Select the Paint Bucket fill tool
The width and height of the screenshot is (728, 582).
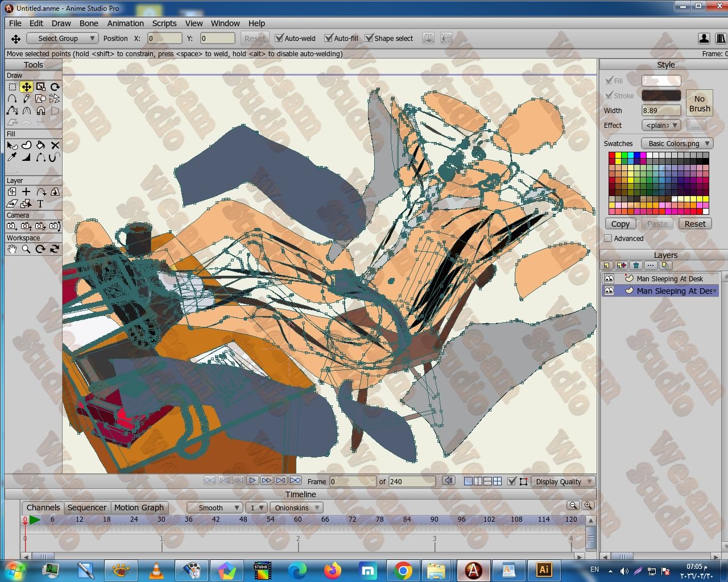tap(40, 145)
